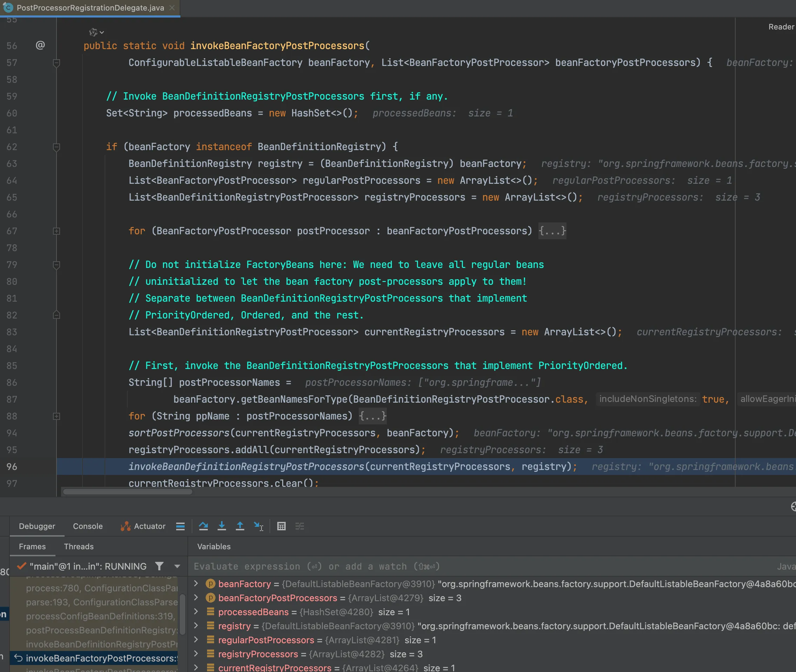This screenshot has height=672, width=796.
Task: Expand the folded for loop on line 88
Action: (x=57, y=416)
